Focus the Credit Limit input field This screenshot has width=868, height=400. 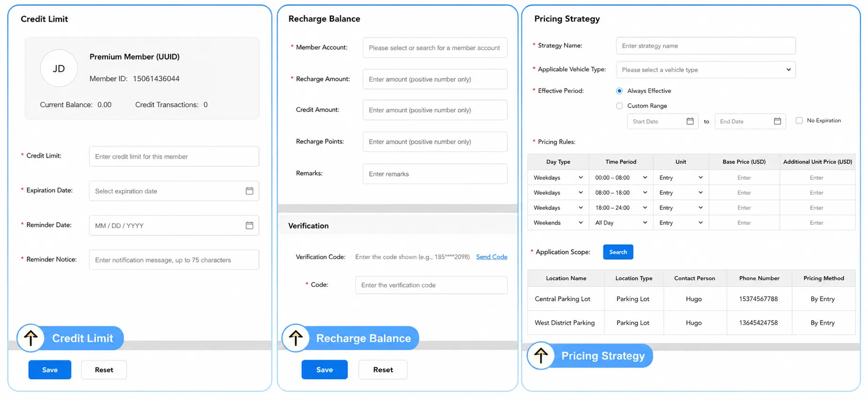coord(174,156)
